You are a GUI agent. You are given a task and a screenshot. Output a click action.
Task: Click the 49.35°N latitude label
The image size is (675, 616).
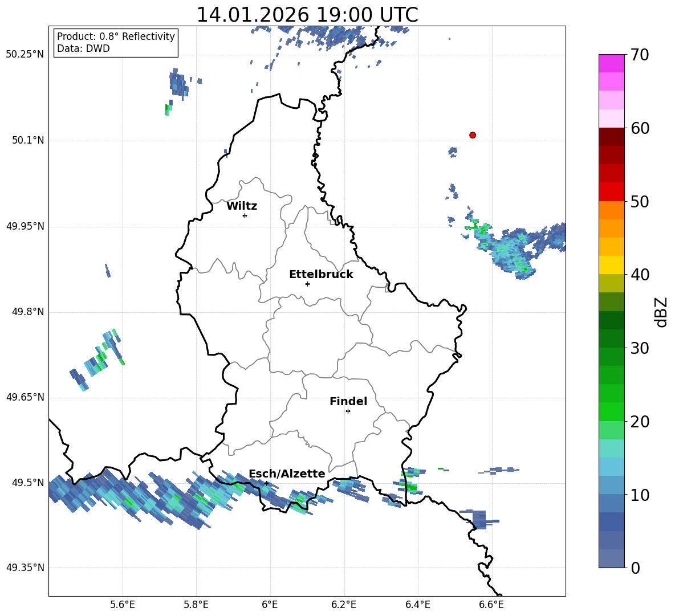pyautogui.click(x=25, y=568)
